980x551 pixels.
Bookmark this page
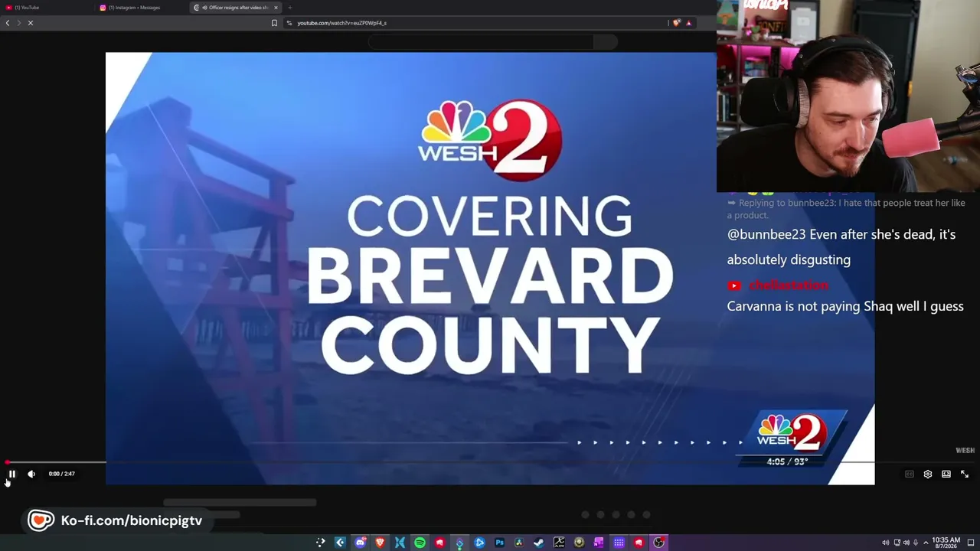point(274,23)
